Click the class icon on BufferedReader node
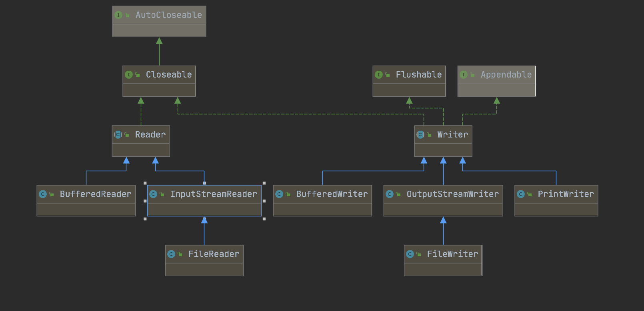Viewport: 644px width, 311px height. pyautogui.click(x=43, y=194)
